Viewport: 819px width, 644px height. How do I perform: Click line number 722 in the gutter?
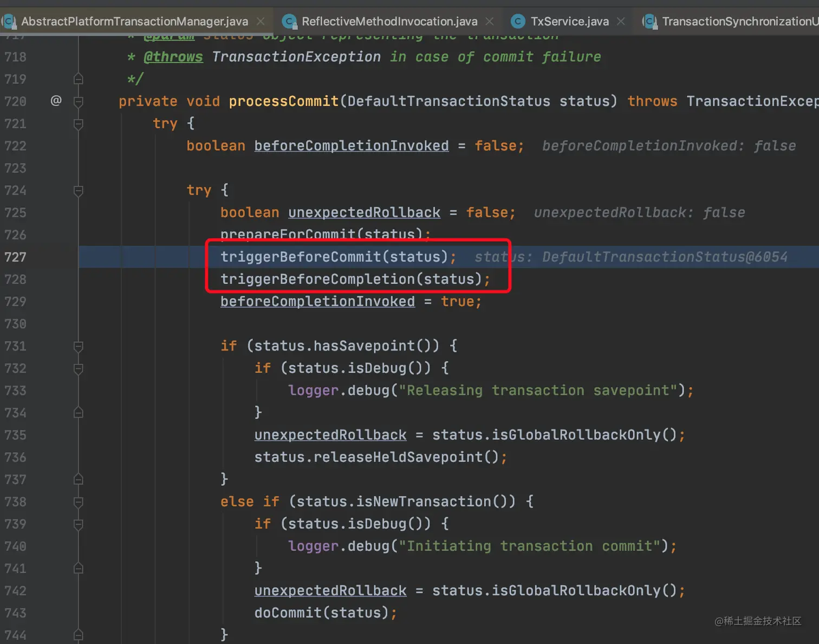click(15, 146)
